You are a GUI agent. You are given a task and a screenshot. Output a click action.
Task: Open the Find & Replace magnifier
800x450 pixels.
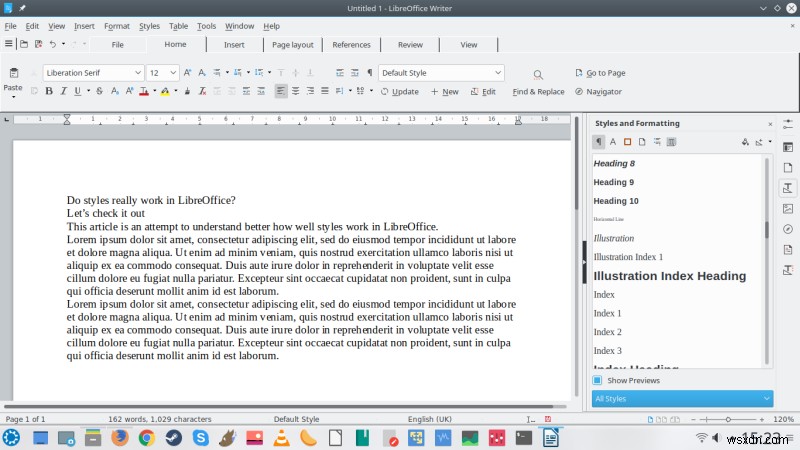[x=538, y=76]
